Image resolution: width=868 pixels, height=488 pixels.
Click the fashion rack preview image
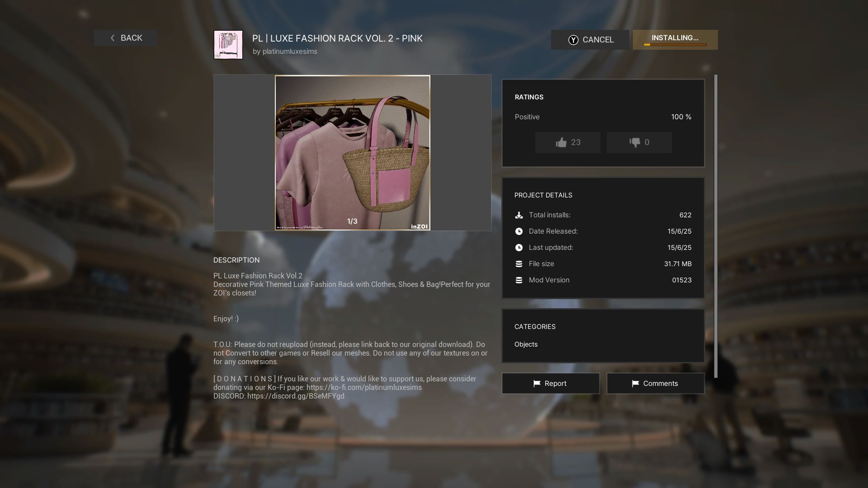(x=353, y=153)
